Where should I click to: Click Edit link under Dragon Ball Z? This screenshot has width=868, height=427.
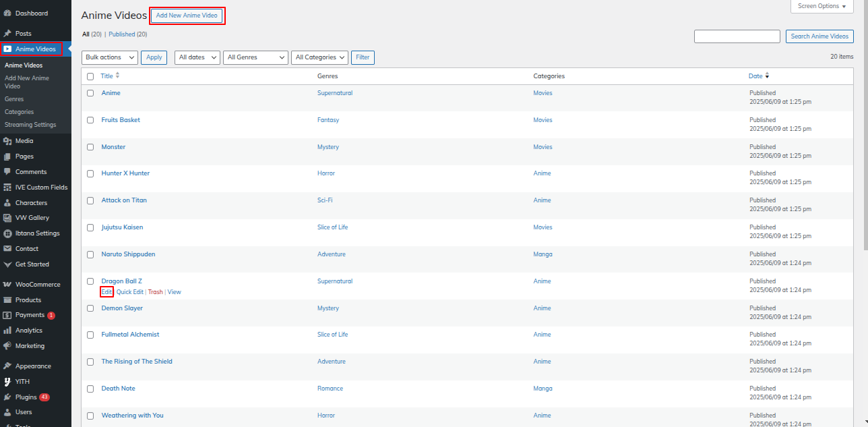tap(106, 292)
